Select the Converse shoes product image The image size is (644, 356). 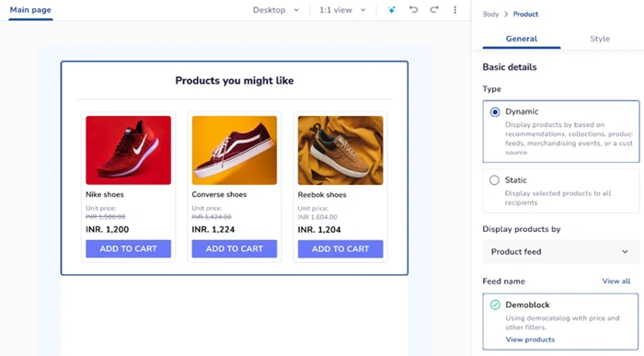pyautogui.click(x=234, y=150)
